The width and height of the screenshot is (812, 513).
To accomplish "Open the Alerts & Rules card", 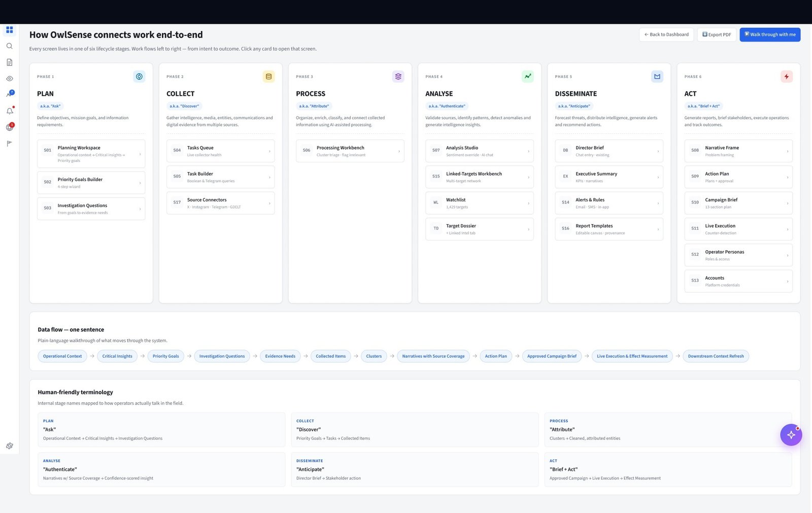I will (609, 203).
